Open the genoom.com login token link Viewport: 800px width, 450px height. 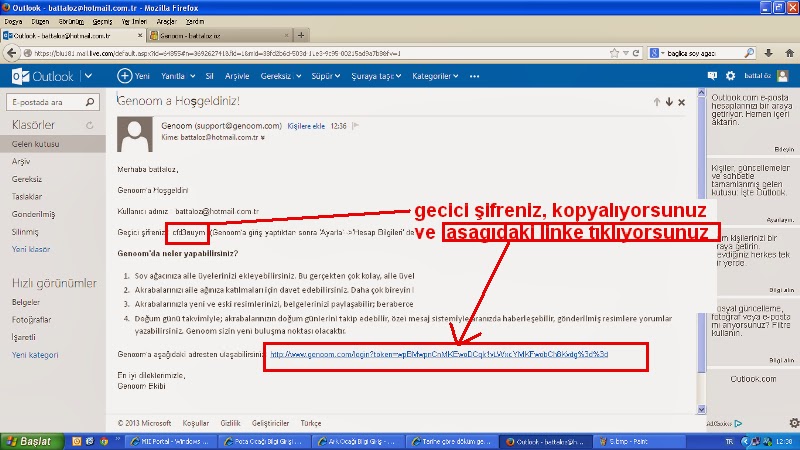tap(439, 354)
